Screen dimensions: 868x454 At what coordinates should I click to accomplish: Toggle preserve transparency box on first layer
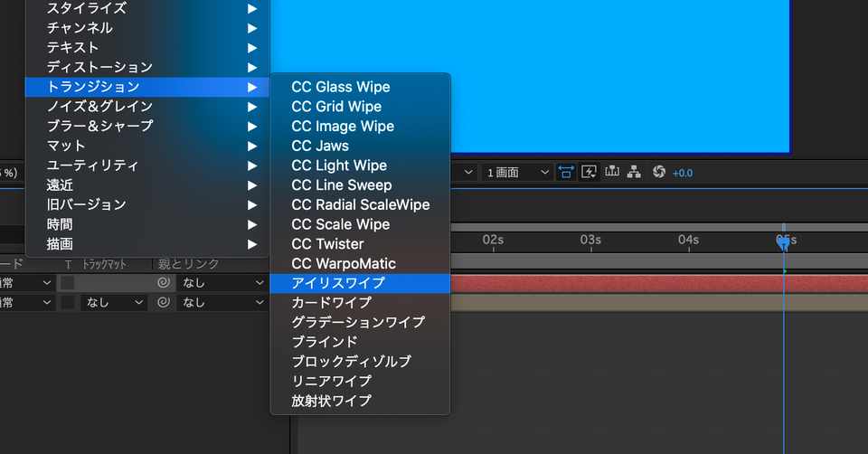coord(68,283)
